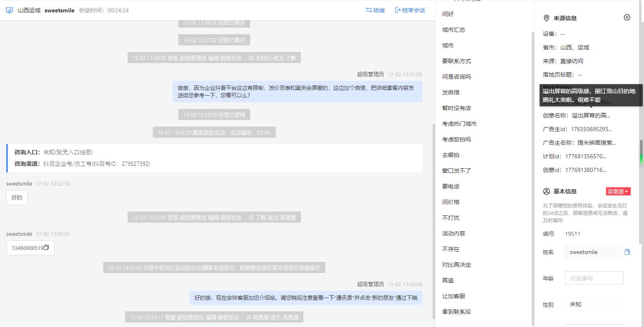
Task: Select quick reply 问是咨询吗
Action: 457,77
